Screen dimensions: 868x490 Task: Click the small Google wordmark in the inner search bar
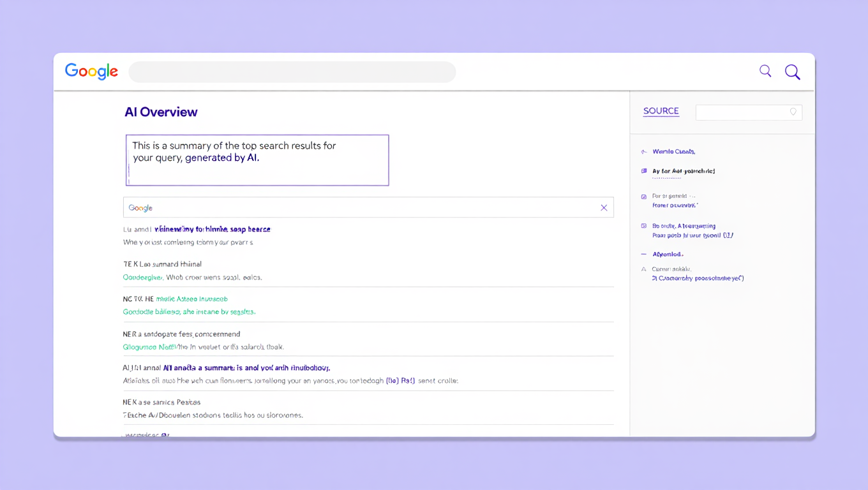coord(140,207)
